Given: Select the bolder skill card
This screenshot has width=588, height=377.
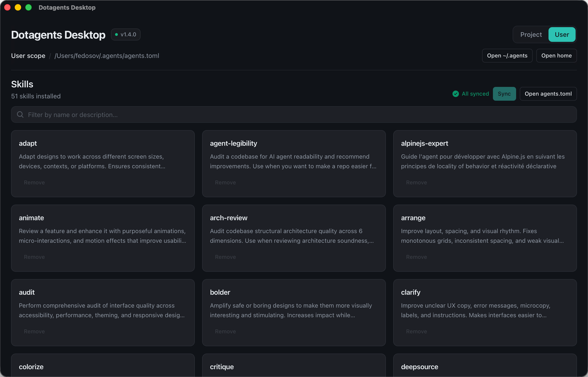Looking at the screenshot, I should [220, 292].
